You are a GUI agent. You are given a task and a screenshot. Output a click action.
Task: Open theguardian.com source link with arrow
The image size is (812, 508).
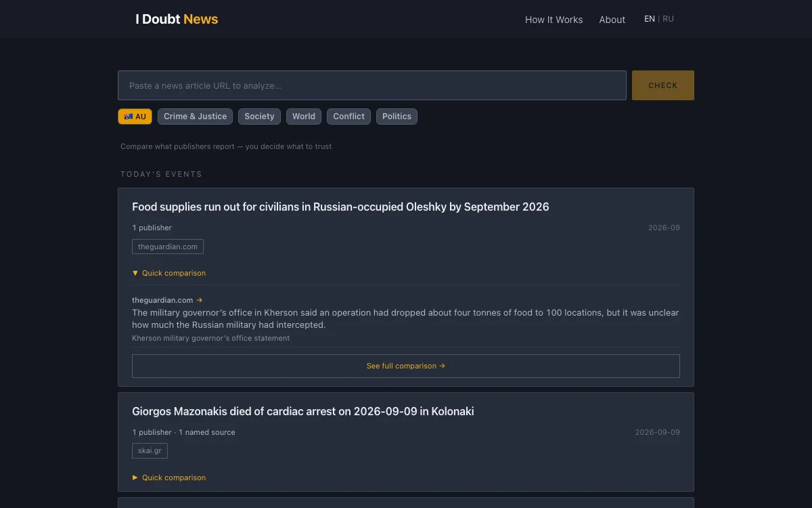click(167, 300)
